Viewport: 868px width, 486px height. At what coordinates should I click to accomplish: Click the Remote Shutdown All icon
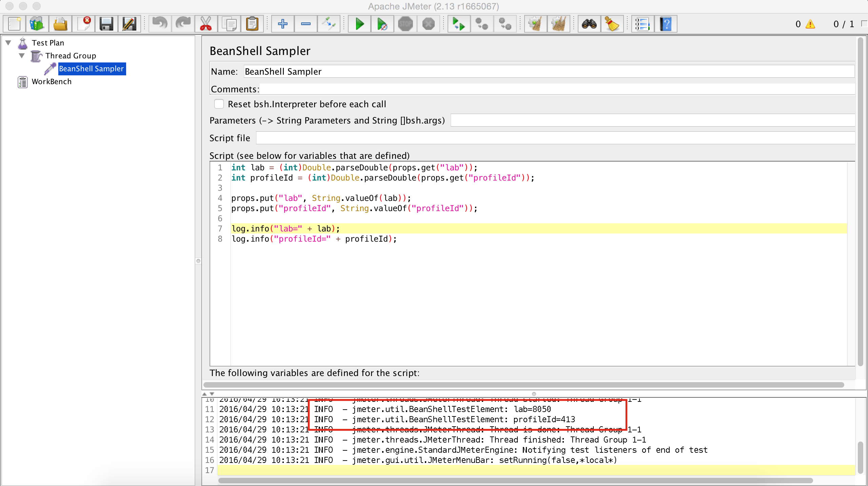(505, 24)
